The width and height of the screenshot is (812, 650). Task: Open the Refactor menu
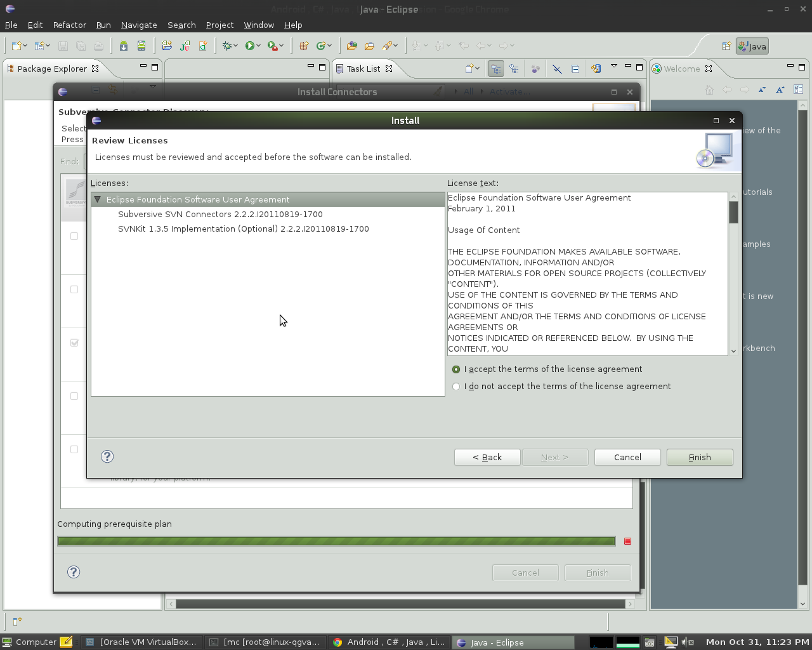(x=69, y=25)
